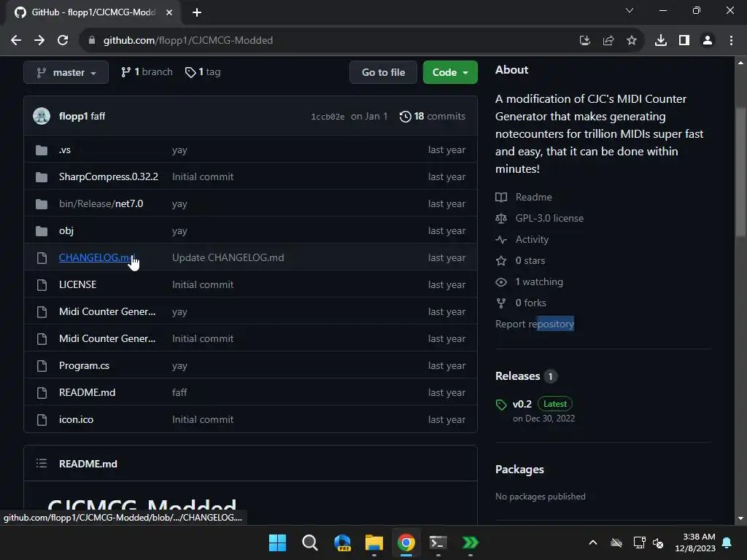This screenshot has height=560, width=747.
Task: Click the green tag icon by v0.2
Action: tap(501, 405)
